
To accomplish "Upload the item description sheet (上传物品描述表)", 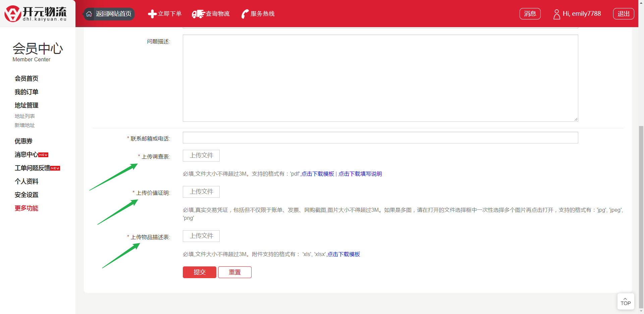I will pyautogui.click(x=201, y=236).
